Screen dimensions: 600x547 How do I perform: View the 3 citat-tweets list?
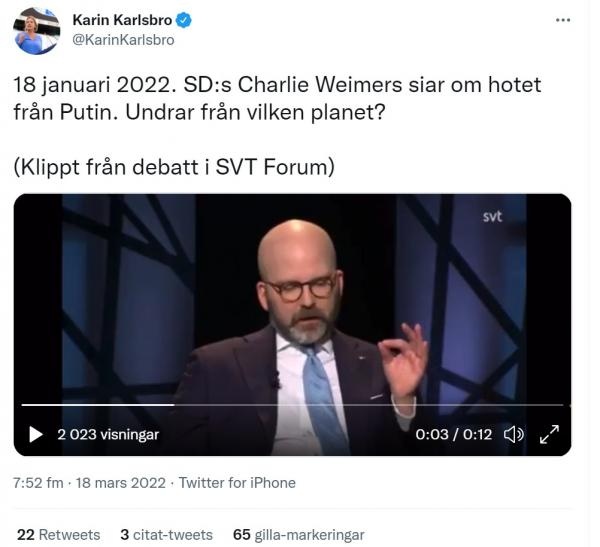(166, 534)
